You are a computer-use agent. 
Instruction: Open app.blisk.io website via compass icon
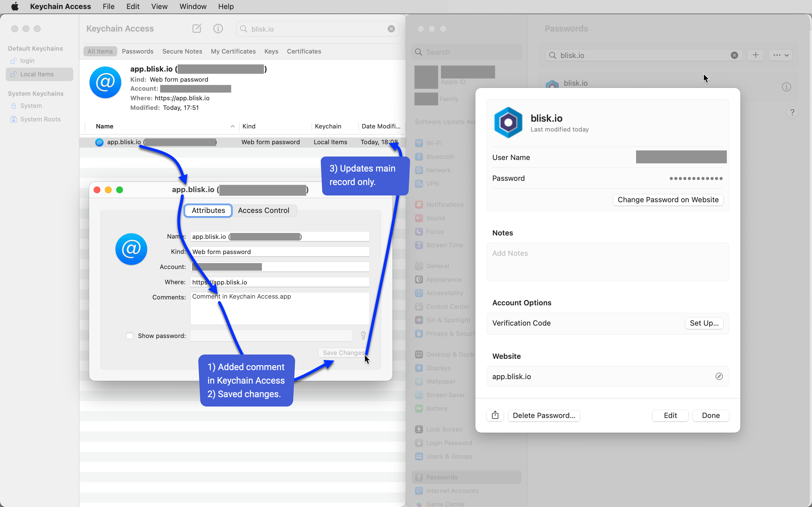tap(719, 376)
